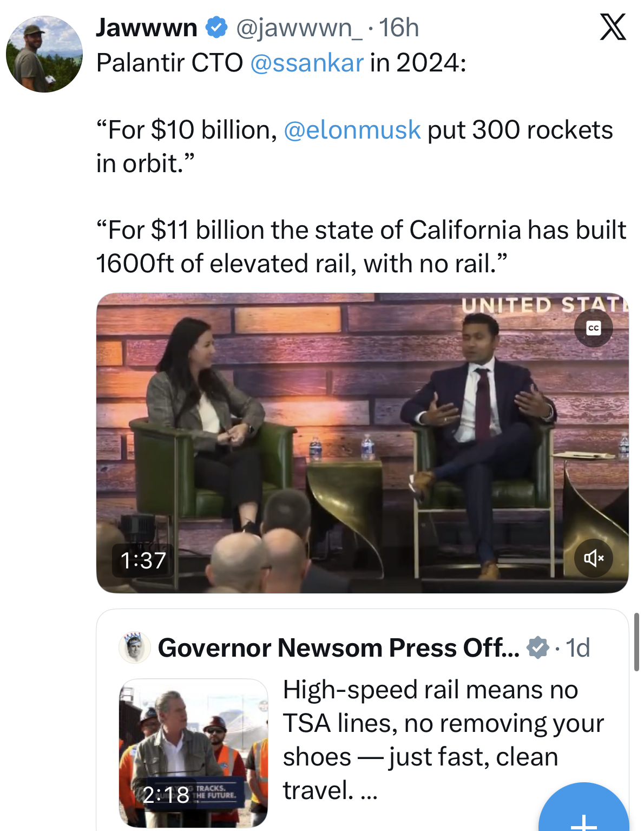This screenshot has height=831, width=644.
Task: Play the quoted Newsom rail video thumbnail
Action: (x=193, y=753)
